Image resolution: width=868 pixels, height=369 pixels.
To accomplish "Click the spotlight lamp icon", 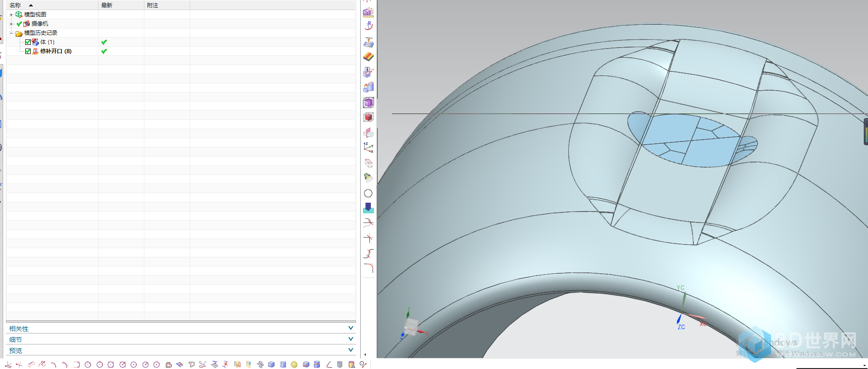I will 368,178.
